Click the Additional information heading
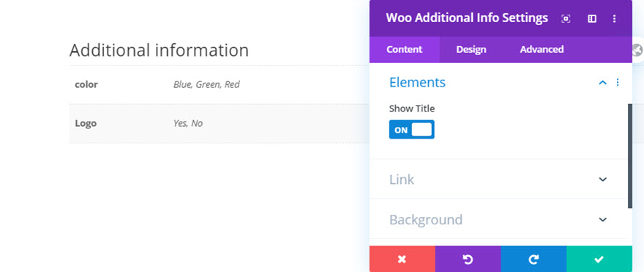This screenshot has width=644, height=272. tap(159, 50)
